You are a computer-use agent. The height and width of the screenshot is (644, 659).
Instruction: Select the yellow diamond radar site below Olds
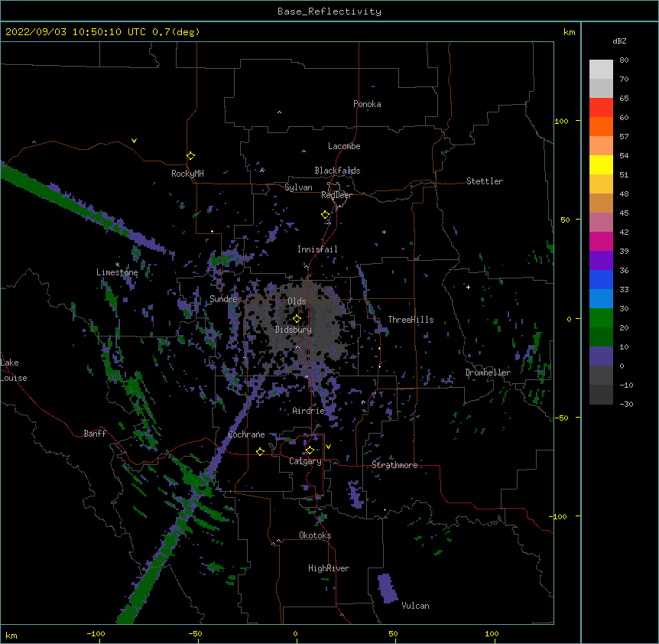(297, 319)
